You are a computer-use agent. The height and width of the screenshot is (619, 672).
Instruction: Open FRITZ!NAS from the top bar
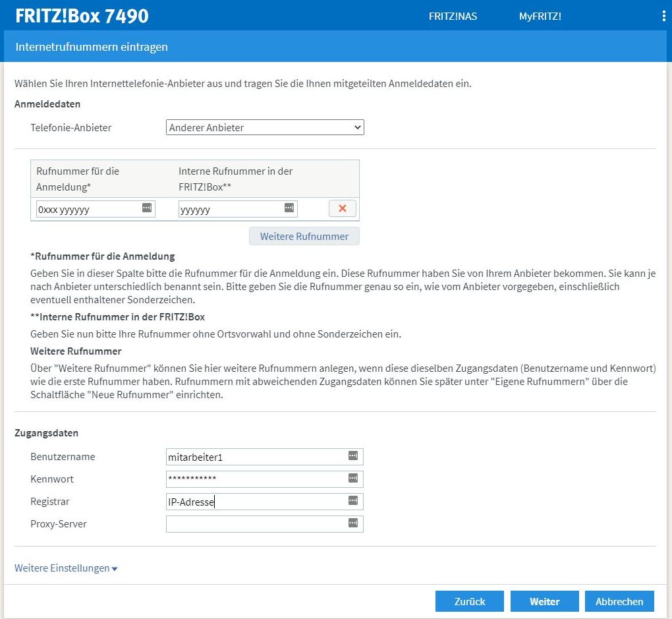point(453,16)
